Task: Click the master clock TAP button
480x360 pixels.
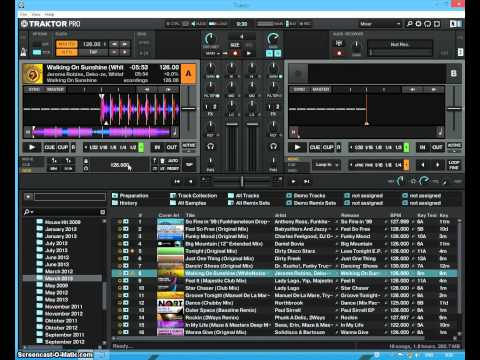Action: (x=93, y=52)
